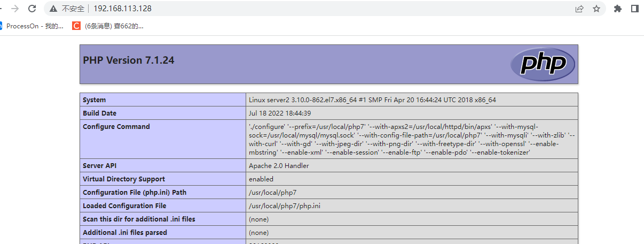Click the PHP Version 7.1.24 heading
Image resolution: width=644 pixels, height=244 pixels.
coord(129,60)
